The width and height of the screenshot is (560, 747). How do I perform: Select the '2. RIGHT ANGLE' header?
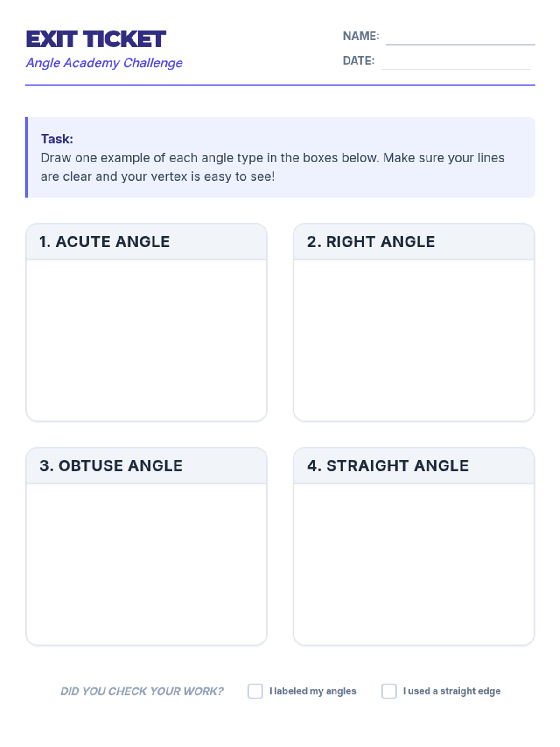click(371, 241)
